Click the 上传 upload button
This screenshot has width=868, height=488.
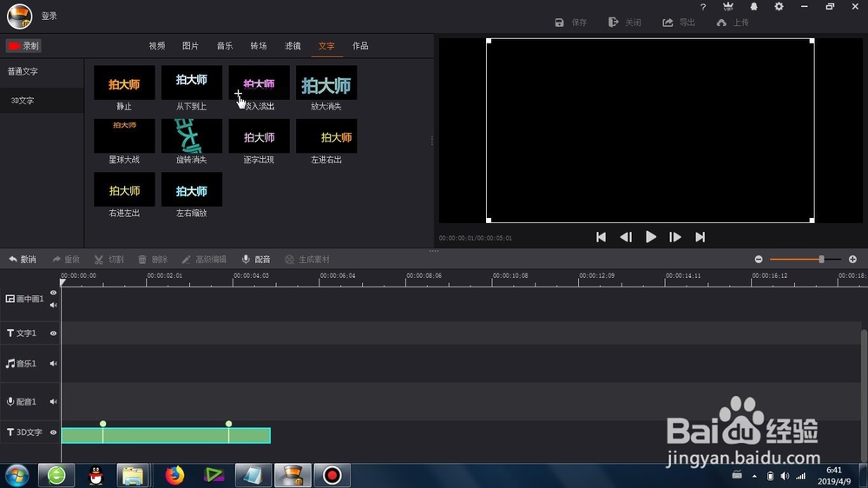click(733, 23)
